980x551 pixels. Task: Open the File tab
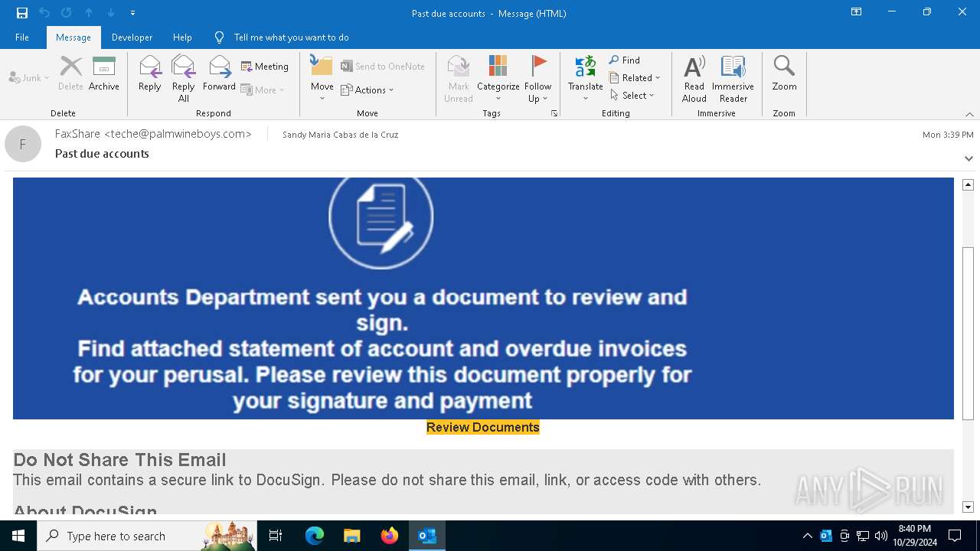point(22,37)
